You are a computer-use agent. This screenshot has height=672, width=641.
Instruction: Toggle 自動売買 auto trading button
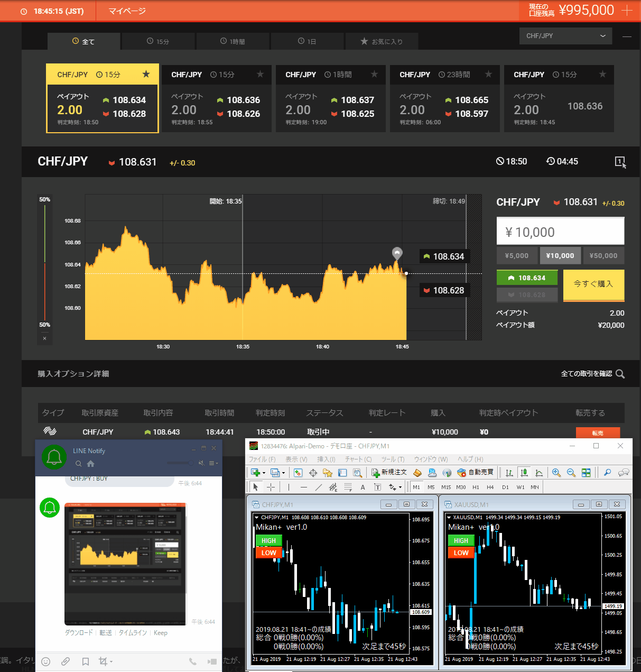click(x=475, y=473)
